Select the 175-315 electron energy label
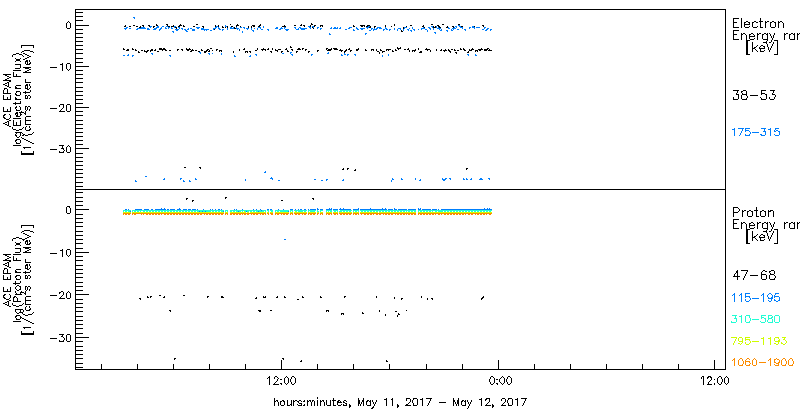 (756, 133)
